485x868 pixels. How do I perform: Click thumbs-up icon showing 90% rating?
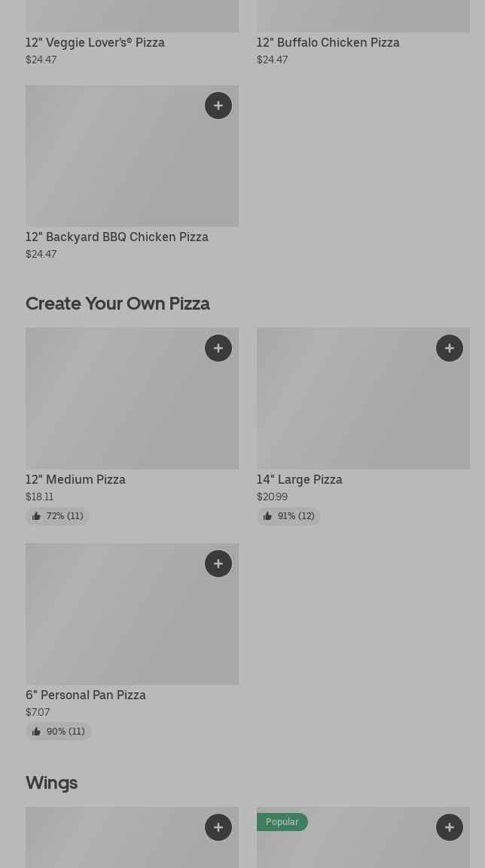[x=36, y=732]
